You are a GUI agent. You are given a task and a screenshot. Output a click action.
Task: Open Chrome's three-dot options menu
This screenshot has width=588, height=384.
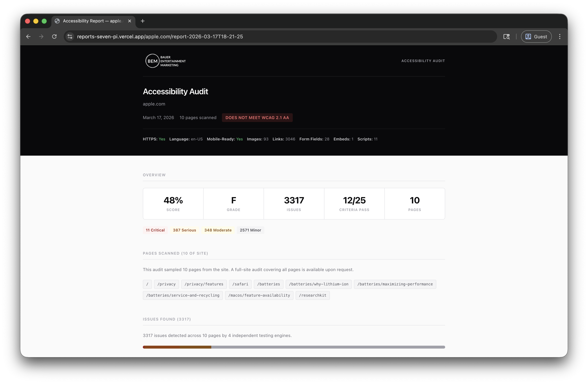coord(560,36)
